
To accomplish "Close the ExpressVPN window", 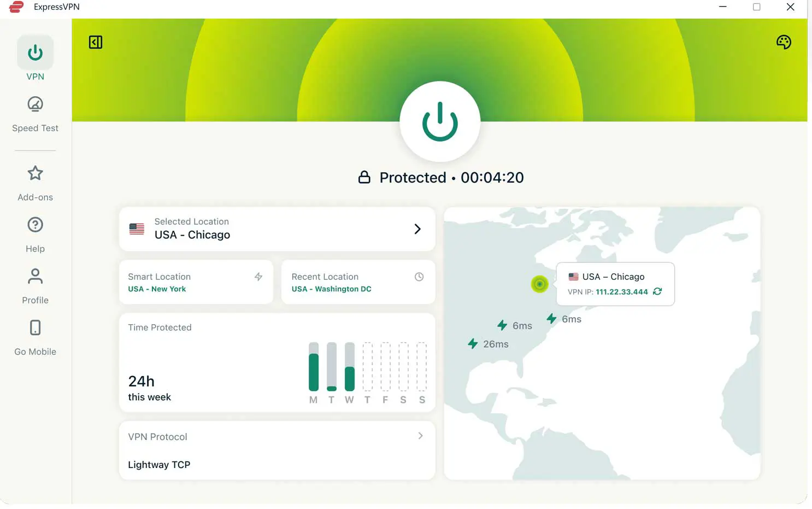I will [790, 7].
